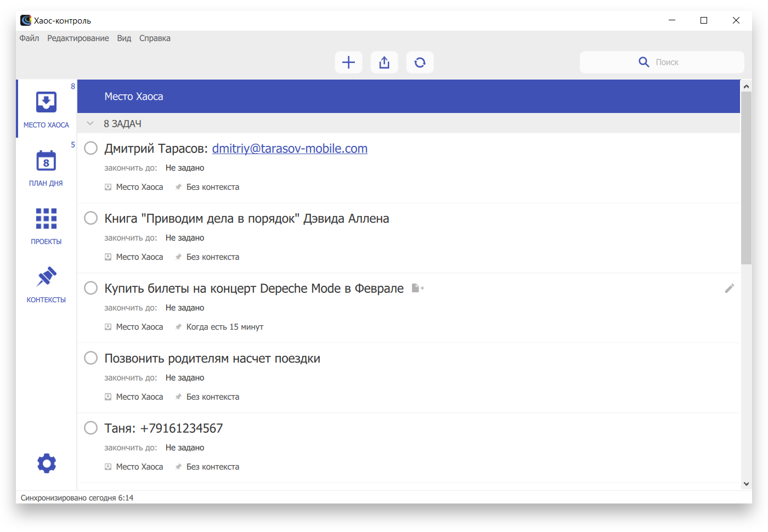Click the Хаос-контроль app logo icon
The height and width of the screenshot is (532, 768).
26,20
